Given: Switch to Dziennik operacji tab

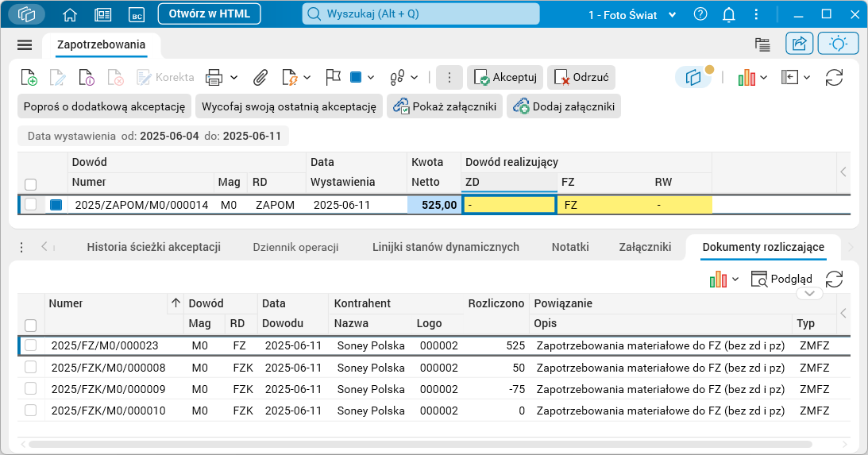Looking at the screenshot, I should point(295,247).
